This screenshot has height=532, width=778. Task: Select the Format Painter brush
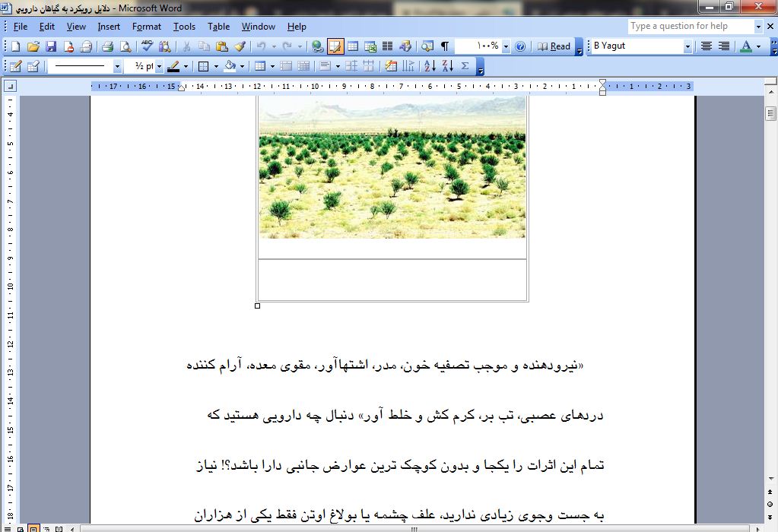240,46
